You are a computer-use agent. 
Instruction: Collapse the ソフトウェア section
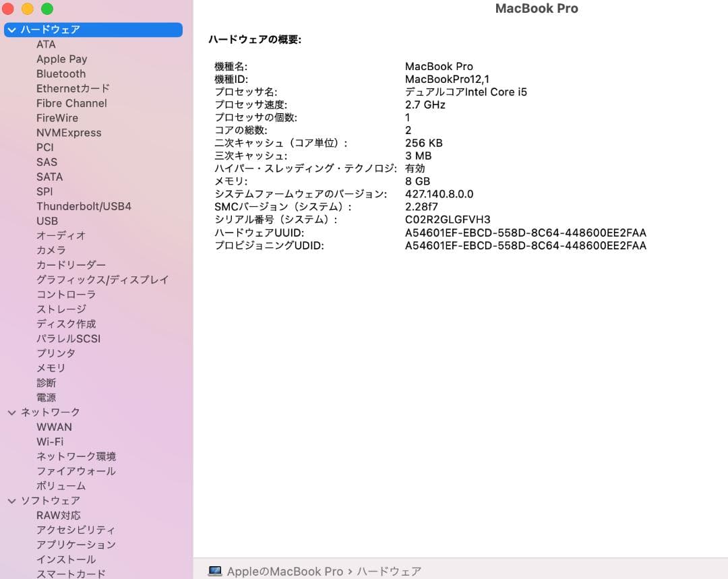point(11,500)
